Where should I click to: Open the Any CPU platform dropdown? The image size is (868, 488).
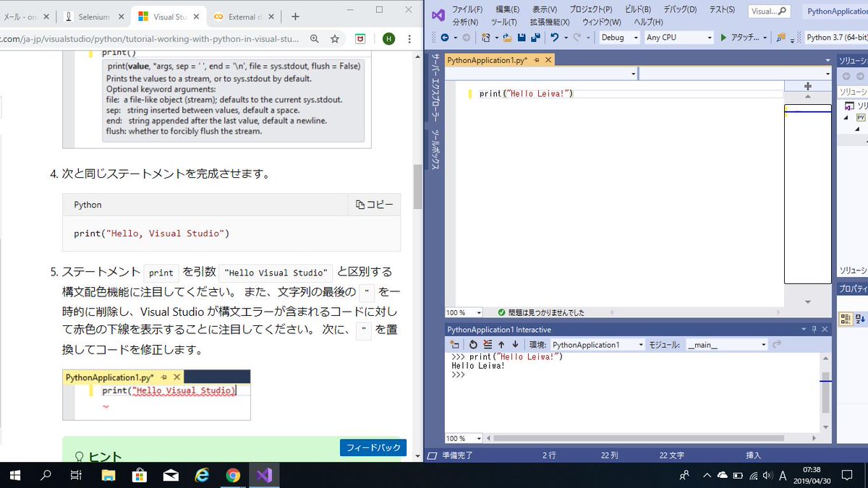(678, 38)
